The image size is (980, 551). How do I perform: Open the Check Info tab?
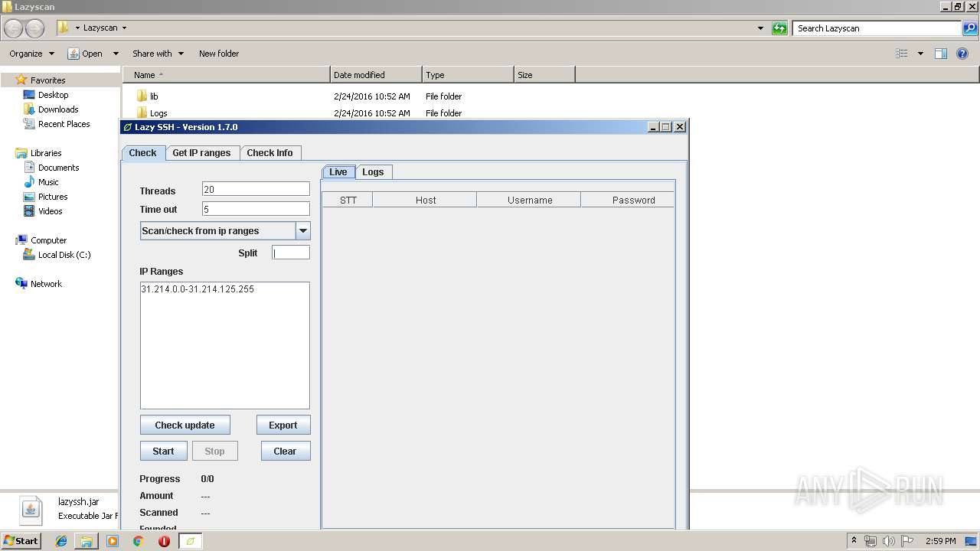coord(269,153)
